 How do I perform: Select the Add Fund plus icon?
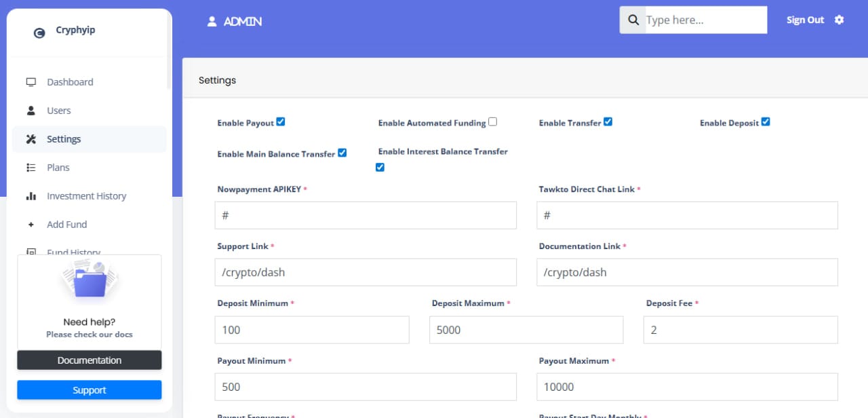(x=31, y=224)
